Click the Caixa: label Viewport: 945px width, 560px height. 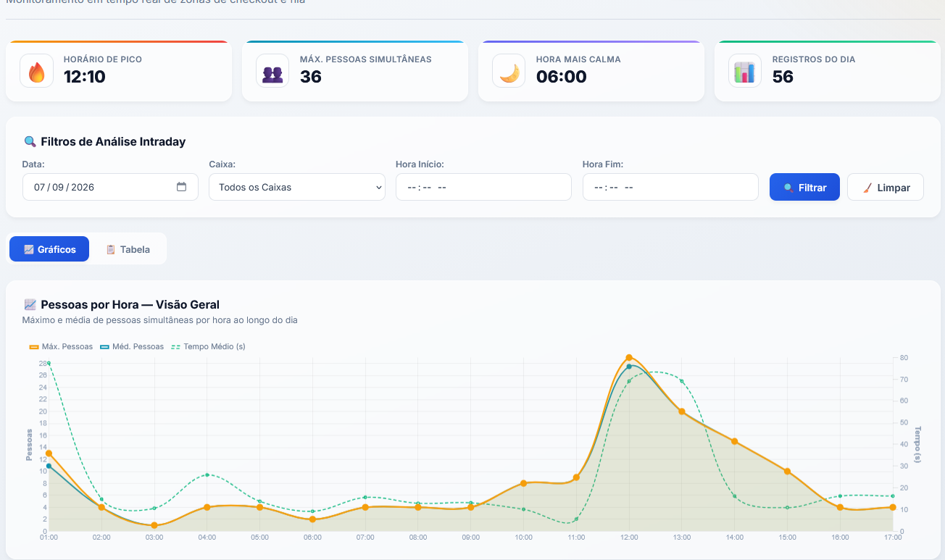coord(222,164)
